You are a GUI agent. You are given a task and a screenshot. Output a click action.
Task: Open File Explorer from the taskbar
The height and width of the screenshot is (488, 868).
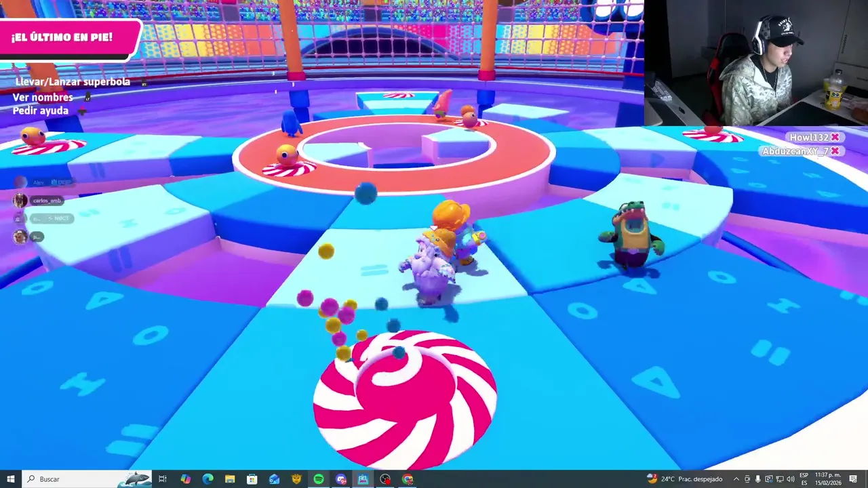[x=230, y=479]
